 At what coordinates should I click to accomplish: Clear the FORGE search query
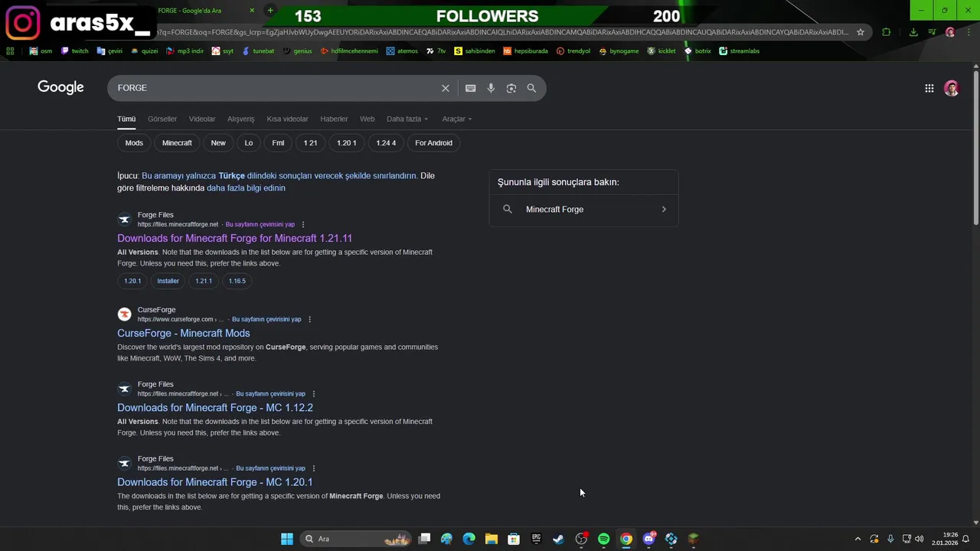[x=446, y=88]
